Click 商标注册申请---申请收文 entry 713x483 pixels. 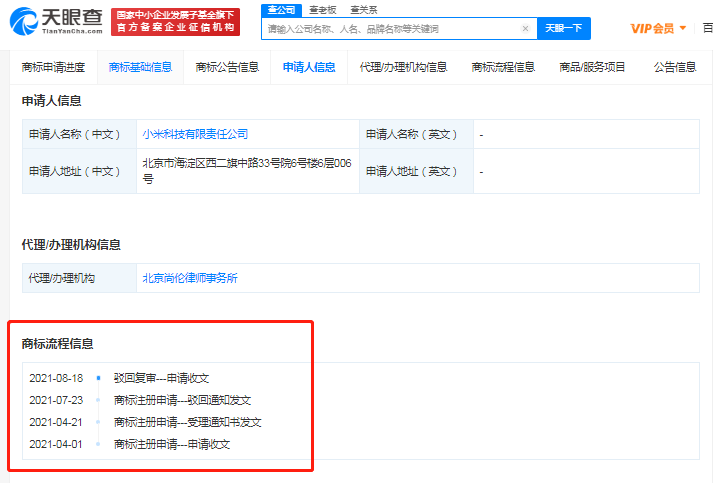(172, 444)
